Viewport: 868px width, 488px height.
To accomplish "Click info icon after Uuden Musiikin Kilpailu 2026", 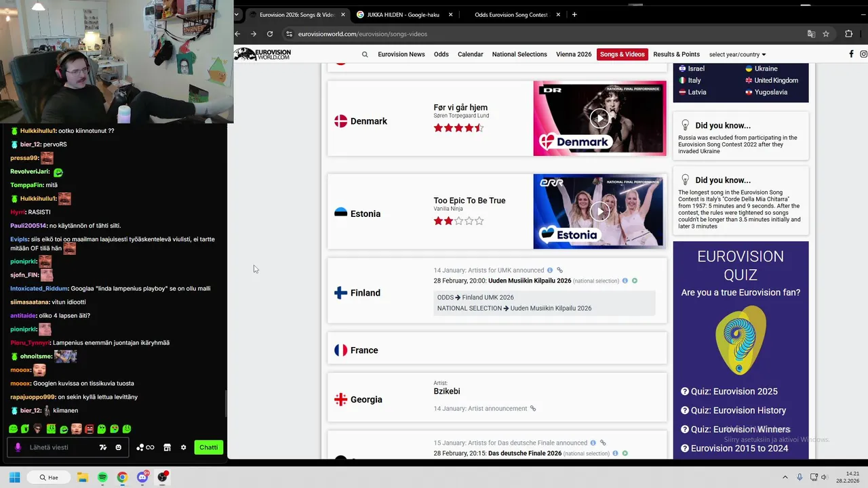I will 625,281.
